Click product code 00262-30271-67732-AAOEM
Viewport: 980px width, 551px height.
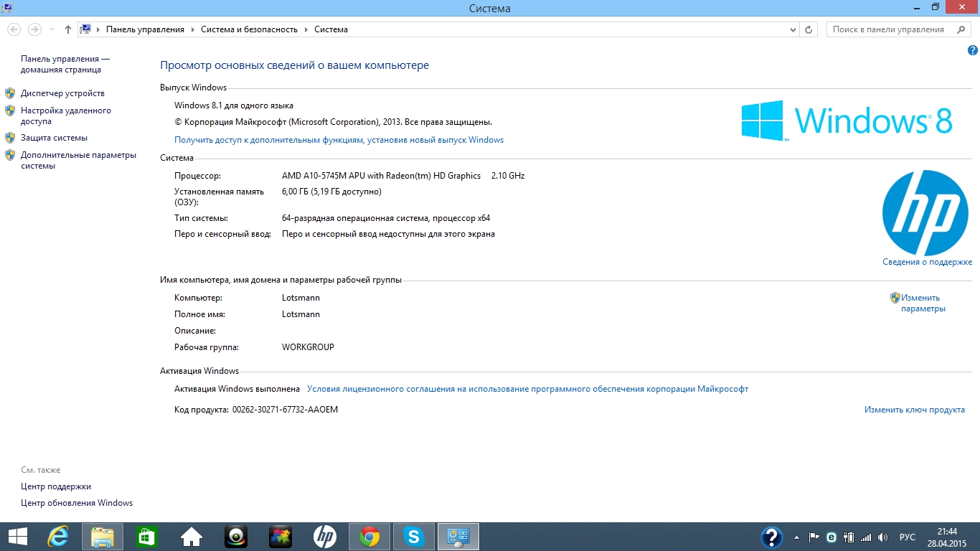[285, 410]
